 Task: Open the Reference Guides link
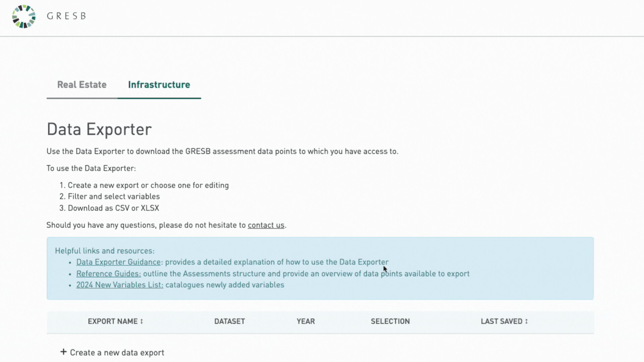109,274
